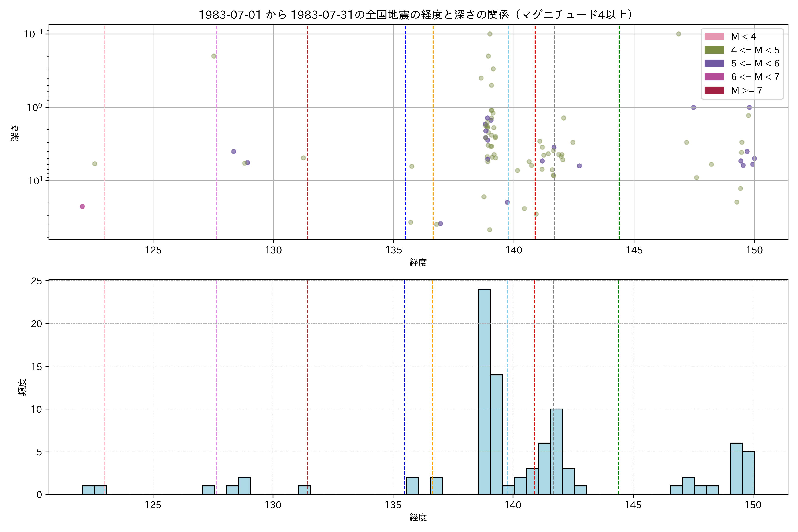798x532 pixels.
Task: Click the olive 4 <= M < 5 swatch
Action: click(x=714, y=50)
